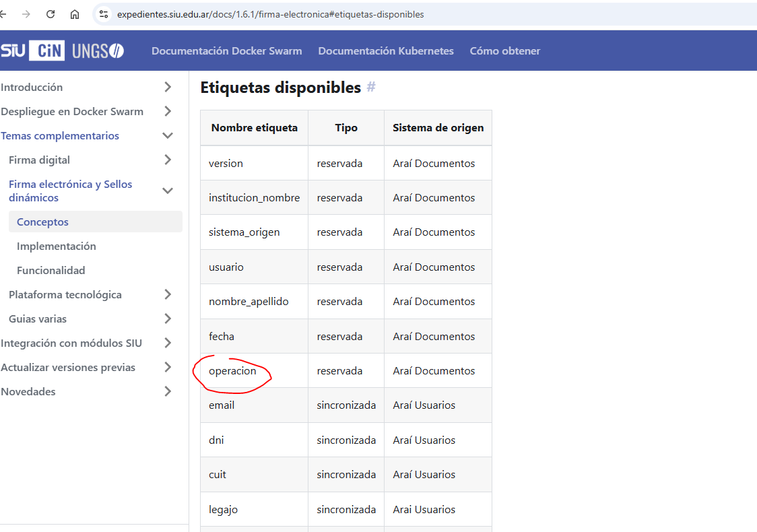Open Plataforma tecnológica sidebar entry
The width and height of the screenshot is (757, 532).
point(65,294)
